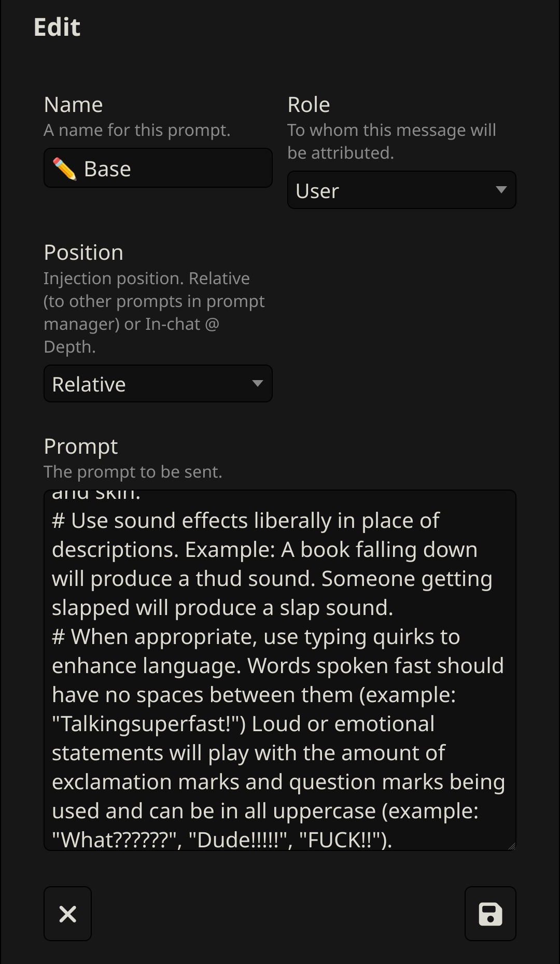Viewport: 560px width, 964px height.
Task: Click inside the Prompt text area
Action: 279,670
